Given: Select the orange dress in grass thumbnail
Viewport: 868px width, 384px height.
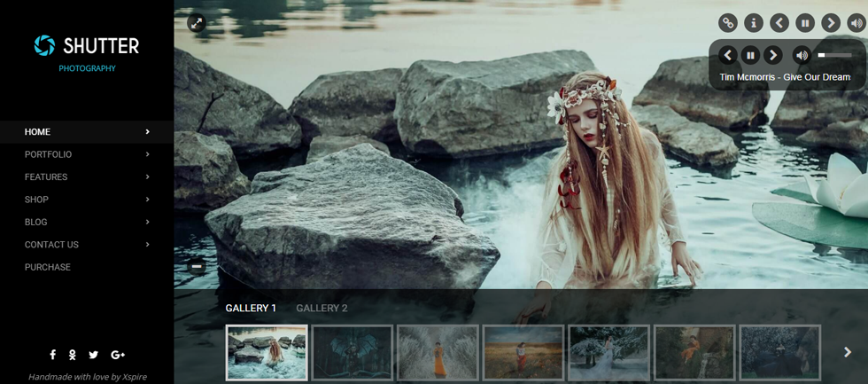Looking at the screenshot, I should [x=438, y=352].
